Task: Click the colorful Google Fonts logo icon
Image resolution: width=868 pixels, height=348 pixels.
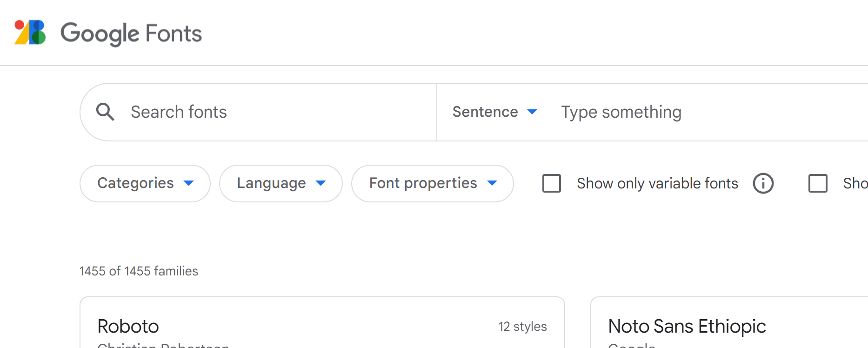Action: [x=30, y=33]
